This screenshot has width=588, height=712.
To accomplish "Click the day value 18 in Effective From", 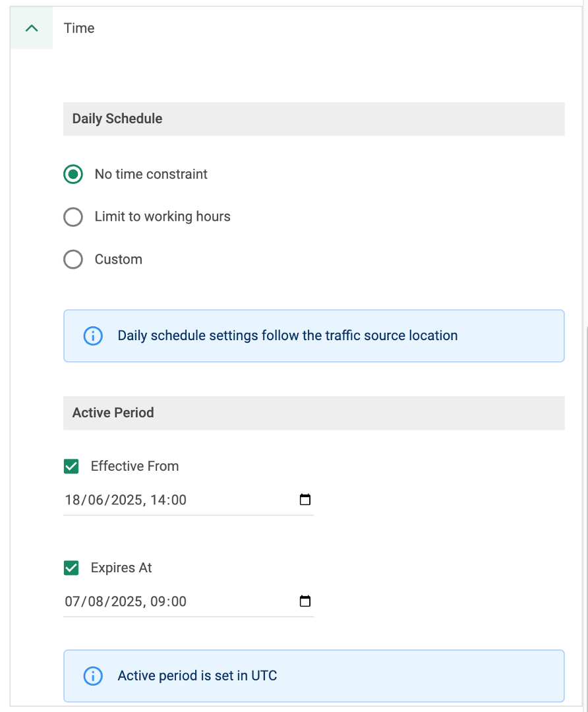I will (x=73, y=500).
